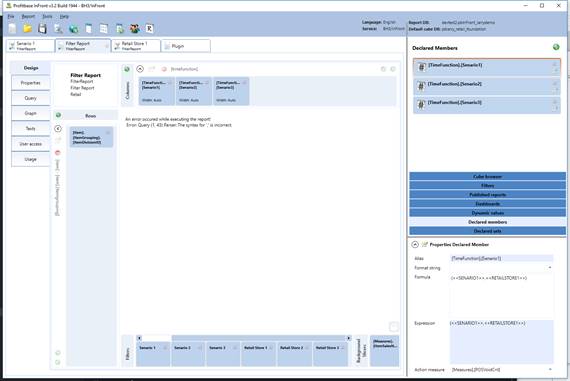
Task: Click the green refresh icon in Declared Members
Action: click(556, 47)
